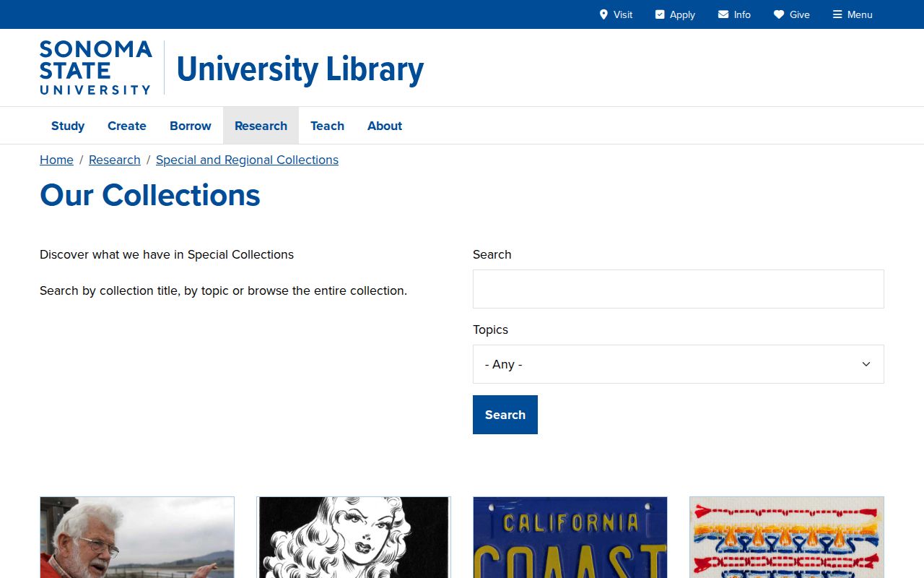
Task: Focus the Search text input field
Action: [x=679, y=289]
